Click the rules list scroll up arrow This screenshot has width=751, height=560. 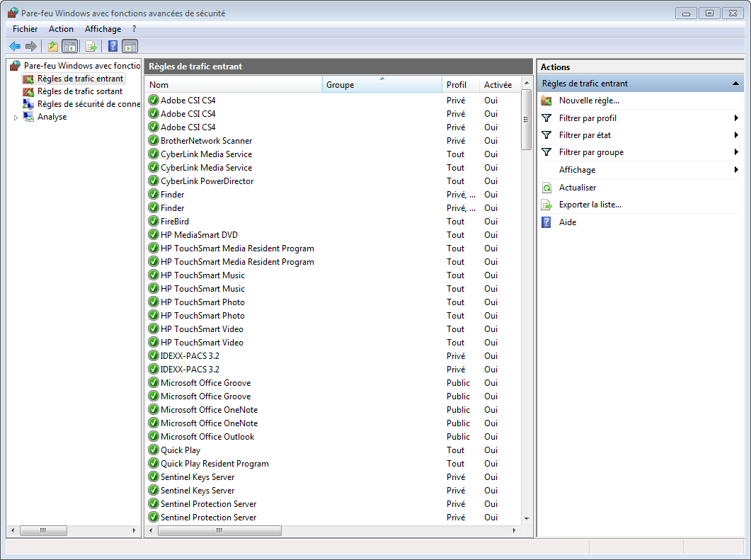click(x=527, y=83)
